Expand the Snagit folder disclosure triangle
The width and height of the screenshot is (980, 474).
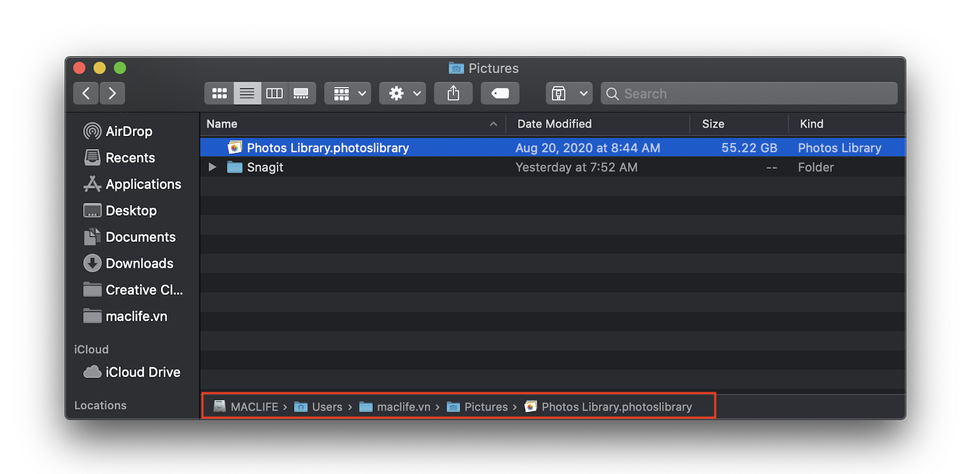(212, 168)
